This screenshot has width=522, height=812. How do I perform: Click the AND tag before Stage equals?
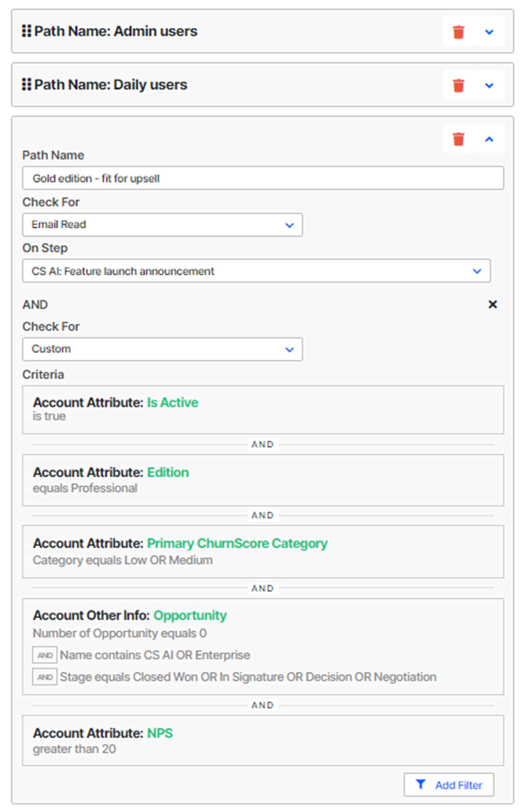point(45,677)
